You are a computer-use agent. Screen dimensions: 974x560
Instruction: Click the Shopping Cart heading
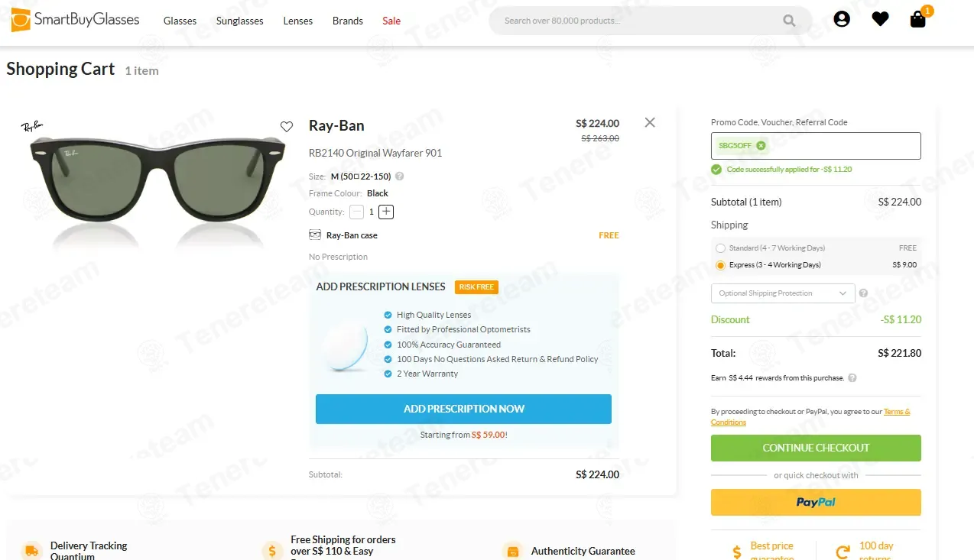point(60,69)
